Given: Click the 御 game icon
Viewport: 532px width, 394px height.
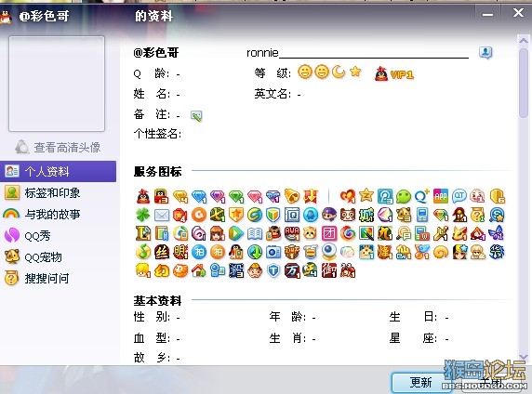Looking at the screenshot, I should 329,270.
